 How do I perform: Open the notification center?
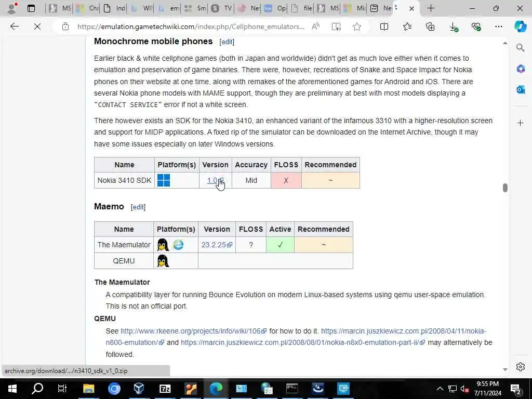coord(516,389)
